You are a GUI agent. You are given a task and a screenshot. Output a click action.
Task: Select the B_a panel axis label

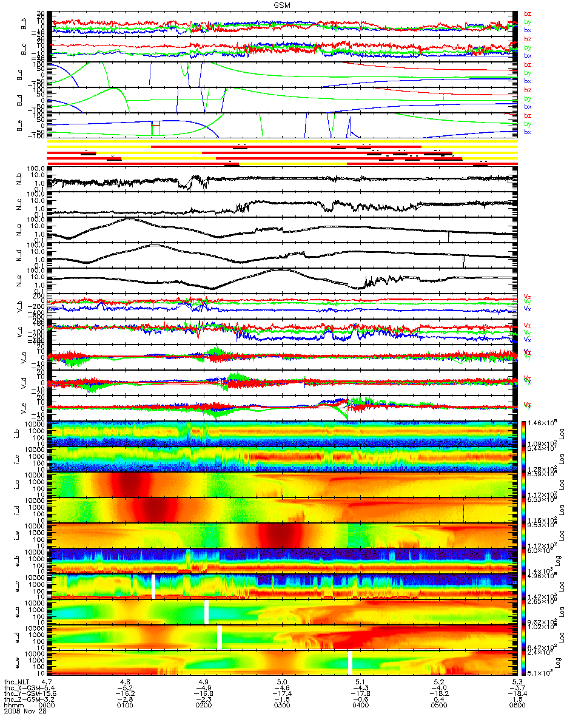tap(19, 73)
